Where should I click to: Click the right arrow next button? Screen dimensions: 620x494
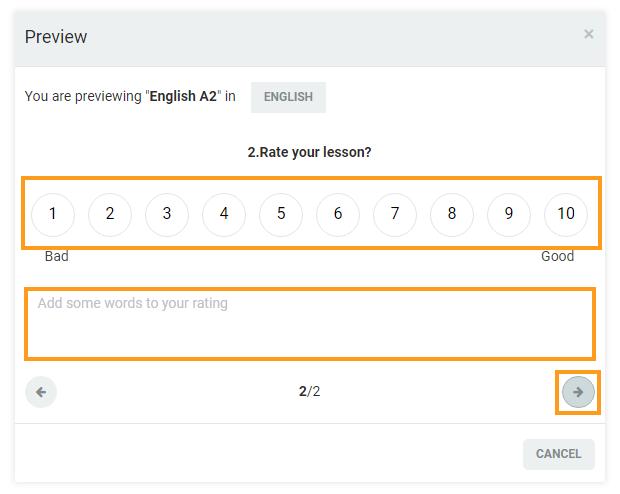578,392
